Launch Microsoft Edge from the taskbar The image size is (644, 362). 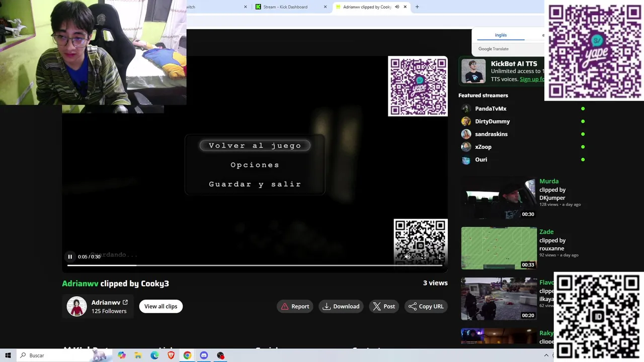(154, 355)
